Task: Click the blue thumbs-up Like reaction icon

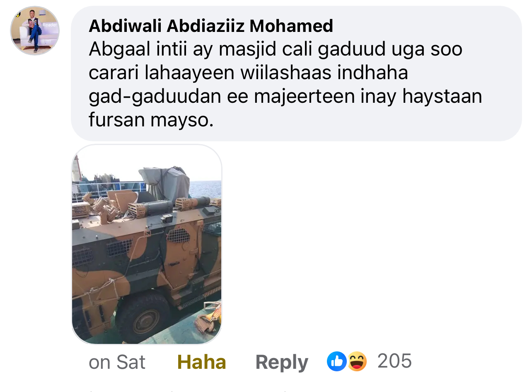Action: pyautogui.click(x=336, y=361)
